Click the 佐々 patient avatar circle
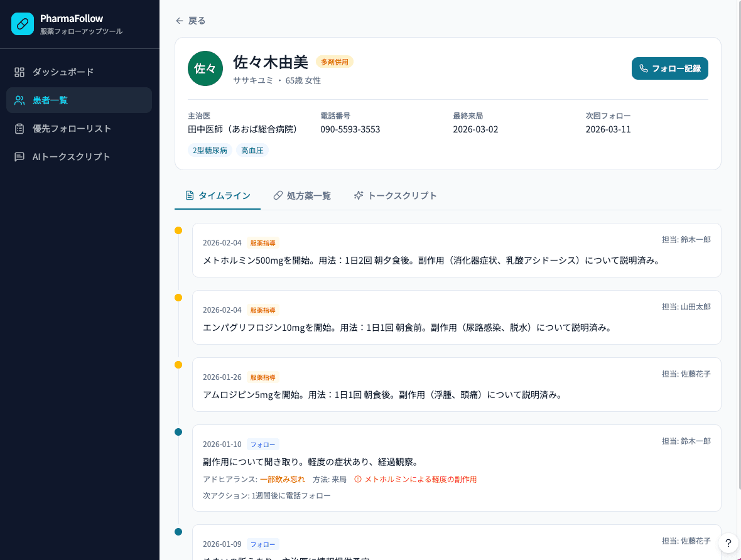The image size is (741, 560). point(205,68)
